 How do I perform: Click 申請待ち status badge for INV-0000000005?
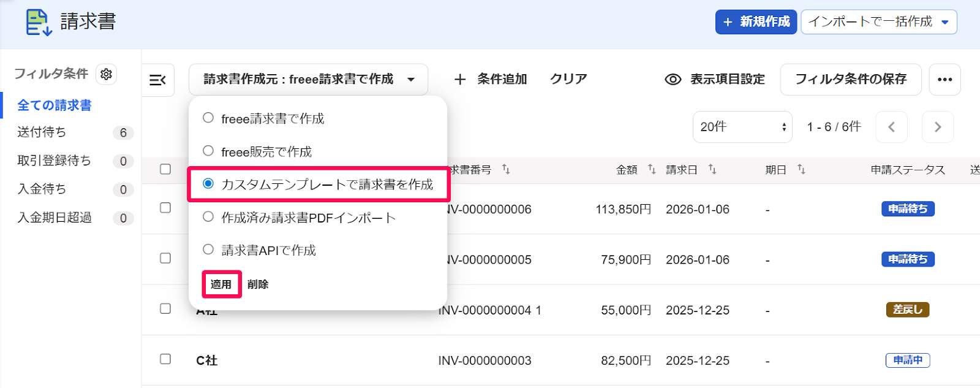coord(908,259)
